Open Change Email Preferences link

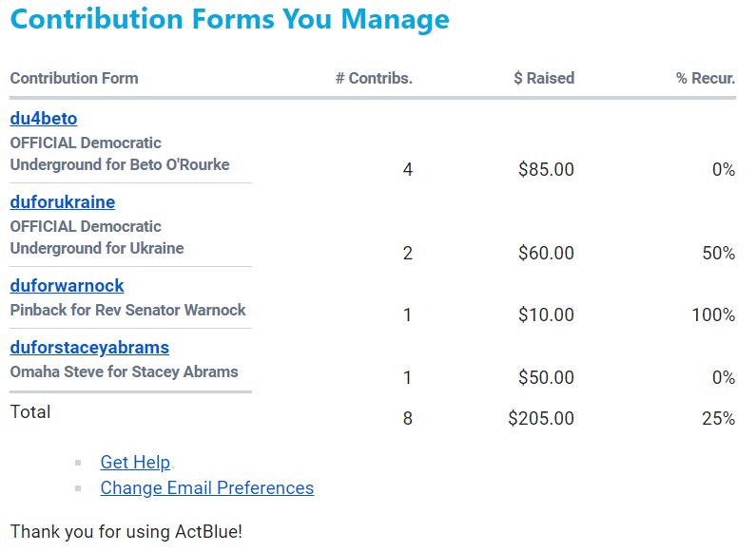click(x=206, y=488)
